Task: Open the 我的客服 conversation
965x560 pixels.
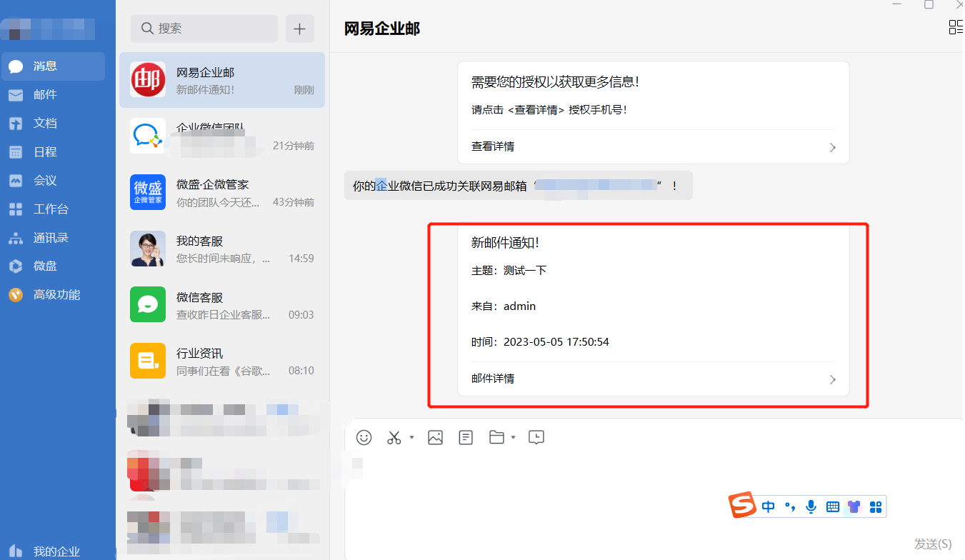Action: 222,249
